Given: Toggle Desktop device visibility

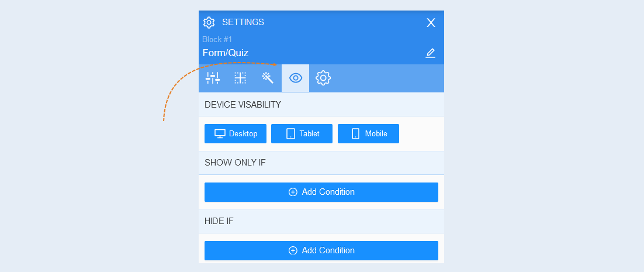Looking at the screenshot, I should 236,133.
